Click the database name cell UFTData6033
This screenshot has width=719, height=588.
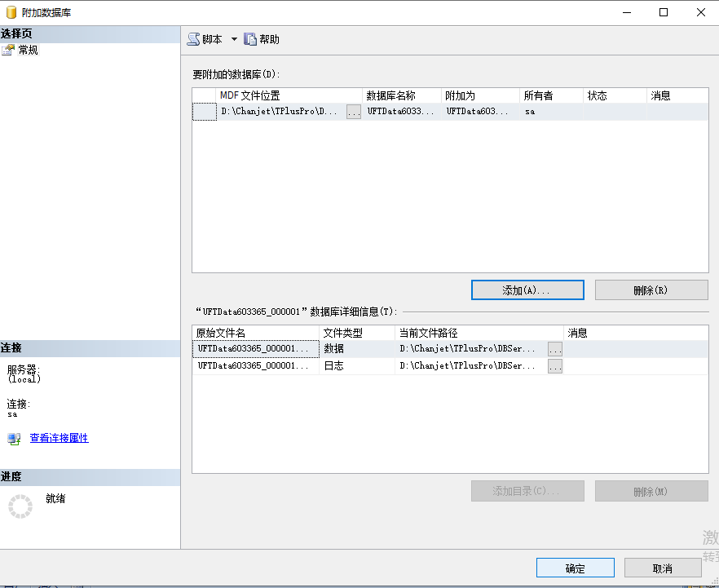pyautogui.click(x=400, y=112)
